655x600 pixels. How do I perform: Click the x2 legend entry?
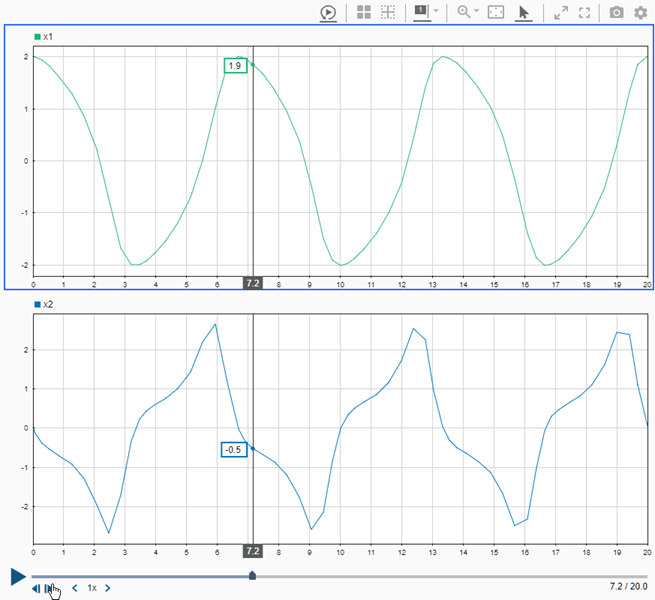[x=43, y=305]
